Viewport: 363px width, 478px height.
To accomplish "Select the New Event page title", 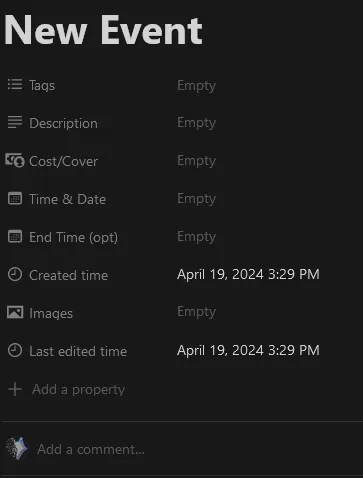I will click(103, 31).
